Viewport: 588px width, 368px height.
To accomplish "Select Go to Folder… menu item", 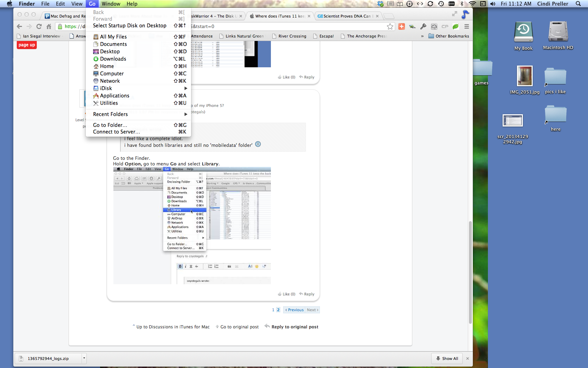I will [138, 125].
